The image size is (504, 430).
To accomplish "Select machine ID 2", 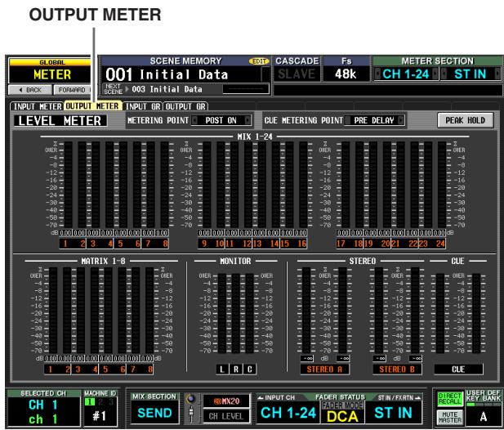I will pos(100,401).
